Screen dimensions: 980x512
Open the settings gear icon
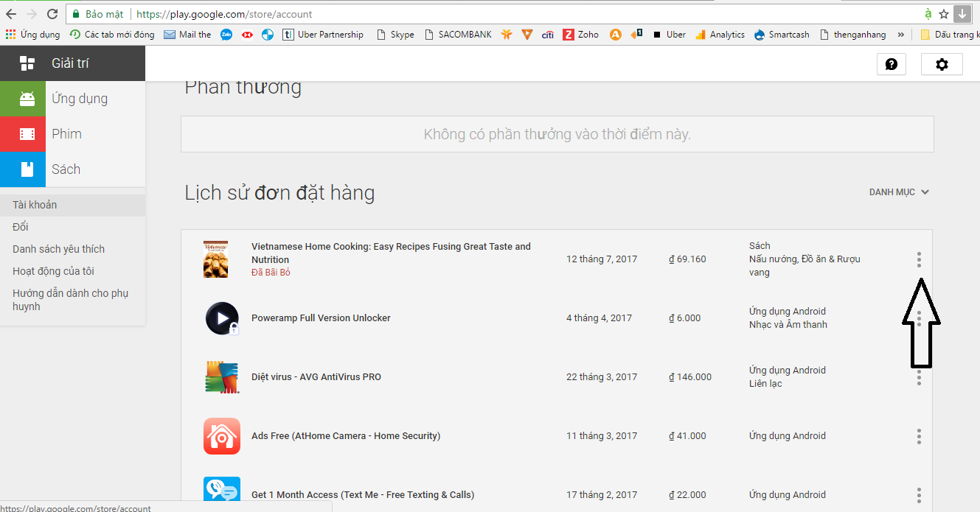tap(942, 64)
